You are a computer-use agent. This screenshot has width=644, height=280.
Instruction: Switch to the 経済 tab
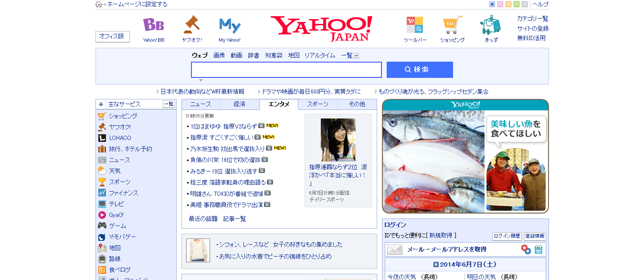240,104
